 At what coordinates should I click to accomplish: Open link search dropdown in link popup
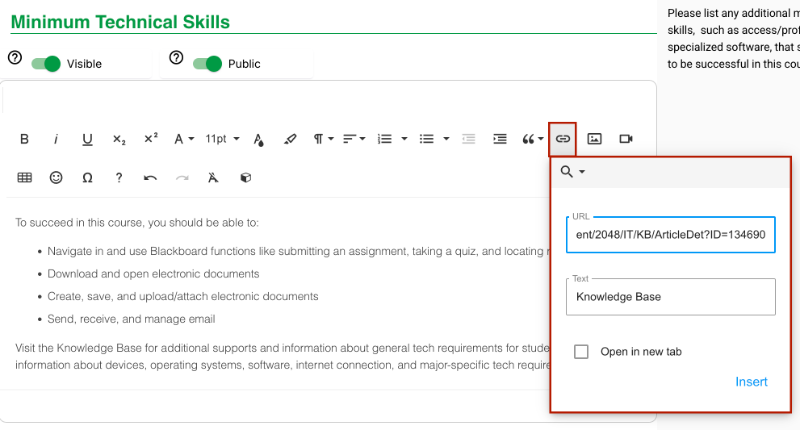[x=572, y=171]
